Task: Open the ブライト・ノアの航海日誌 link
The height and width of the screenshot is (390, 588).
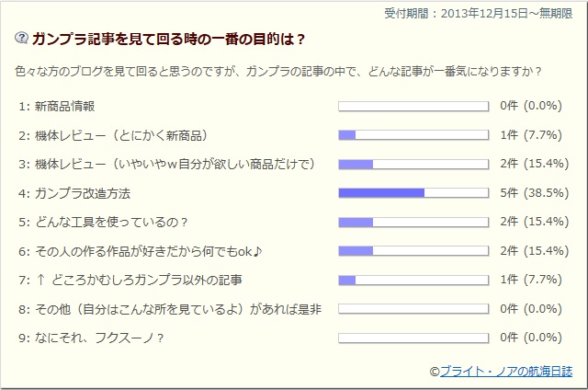Action: 506,372
